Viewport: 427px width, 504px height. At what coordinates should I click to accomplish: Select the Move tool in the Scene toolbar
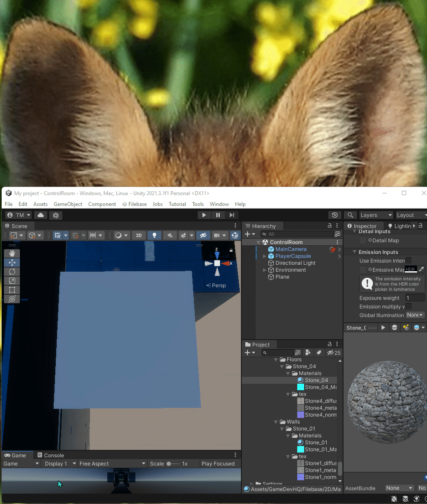[x=12, y=262]
